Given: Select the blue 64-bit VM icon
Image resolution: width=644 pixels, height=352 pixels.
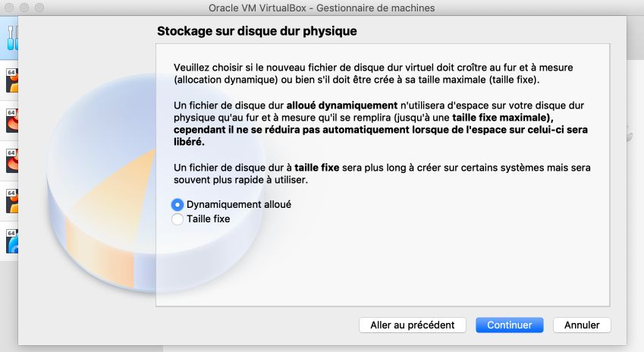Looking at the screenshot, I should click(12, 241).
